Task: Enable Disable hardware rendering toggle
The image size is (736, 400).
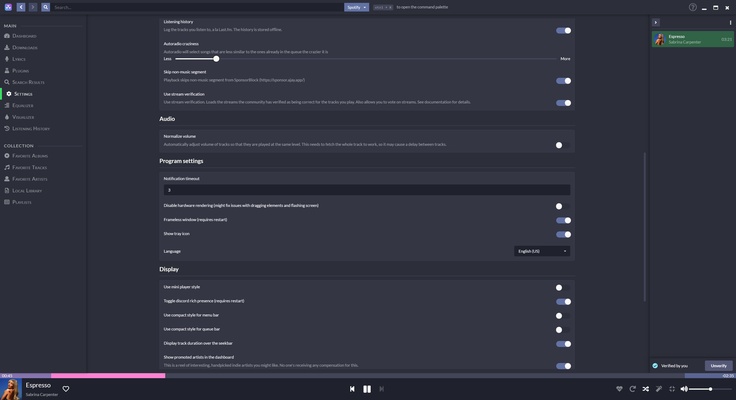Action: [563, 206]
